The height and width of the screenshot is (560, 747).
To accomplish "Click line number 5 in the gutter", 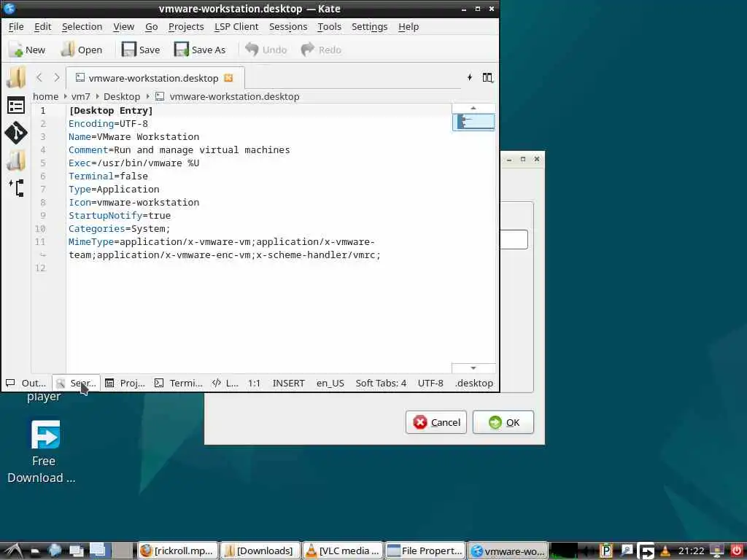I will pos(43,163).
